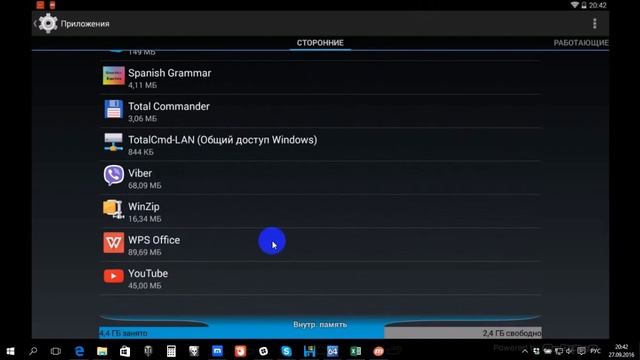Open the TotalCmd-LAN network icon
Image resolution: width=640 pixels, height=360 pixels.
[x=113, y=142]
